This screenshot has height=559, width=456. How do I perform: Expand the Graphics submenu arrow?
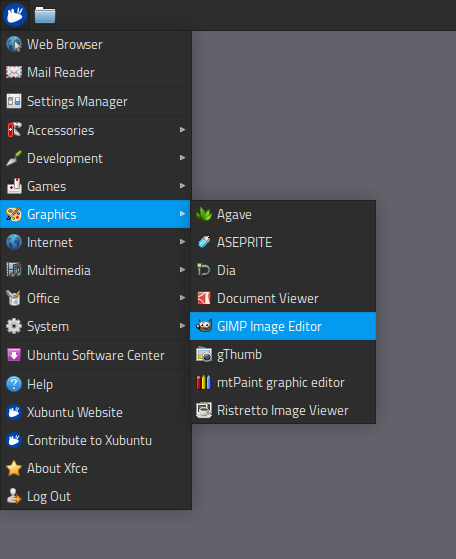click(x=183, y=214)
